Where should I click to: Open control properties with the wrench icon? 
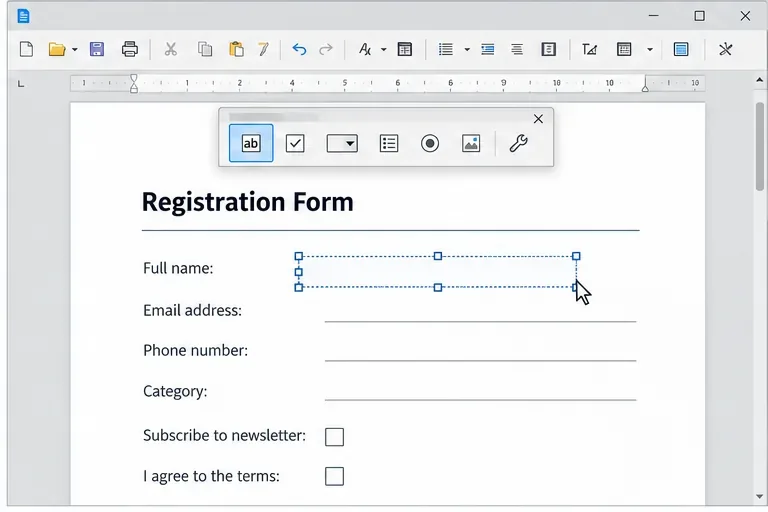point(518,144)
